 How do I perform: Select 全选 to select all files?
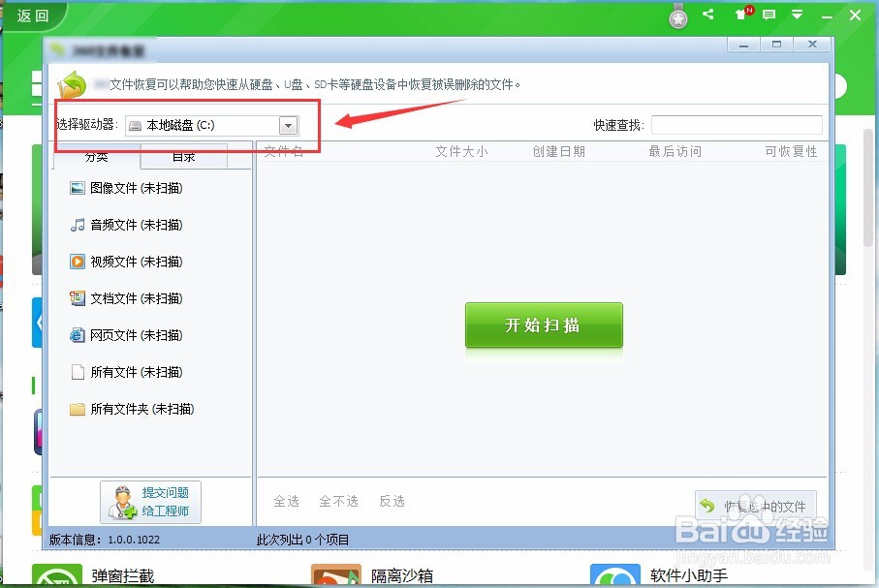pos(287,501)
